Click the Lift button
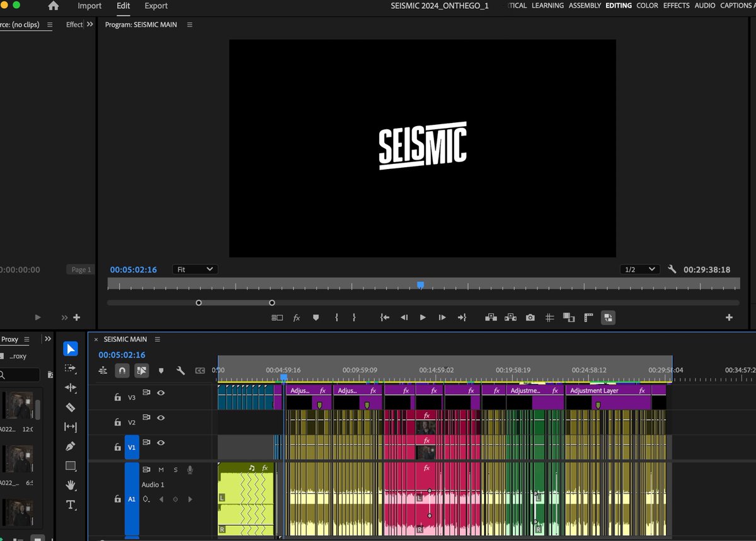The image size is (756, 541). coord(491,318)
